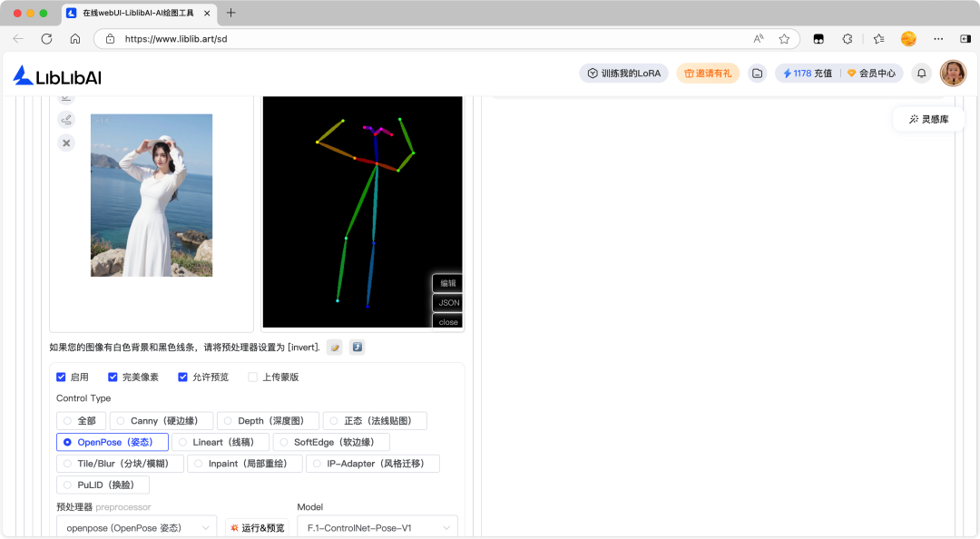Select the 在线webUI-LiblibAI browser tab
Image resolution: width=980 pixels, height=539 pixels.
click(138, 13)
